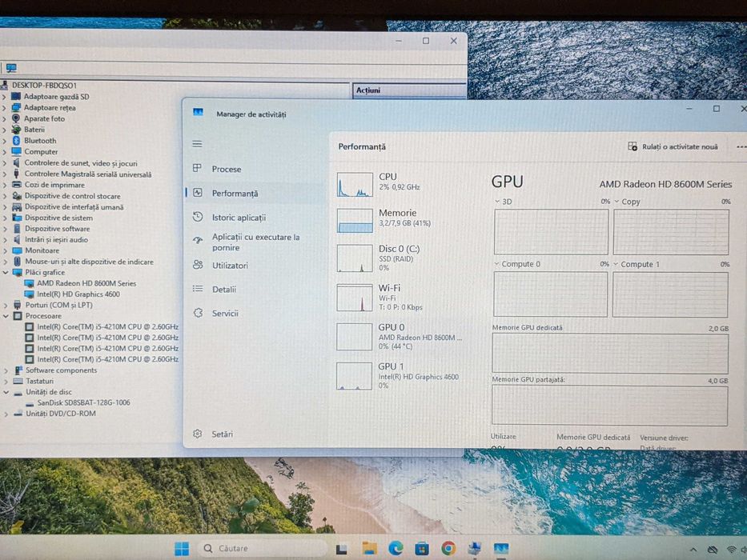Switch to Task Manager taskbar icon

(500, 549)
